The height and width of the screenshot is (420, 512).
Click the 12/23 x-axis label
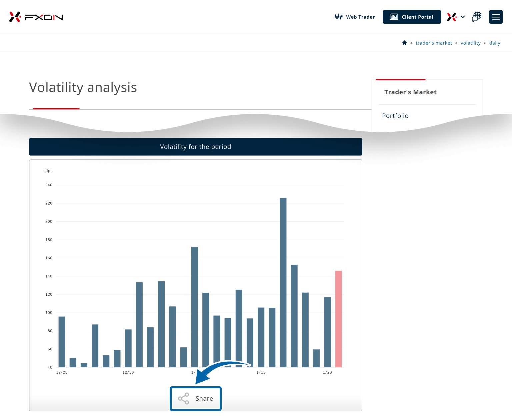(62, 372)
